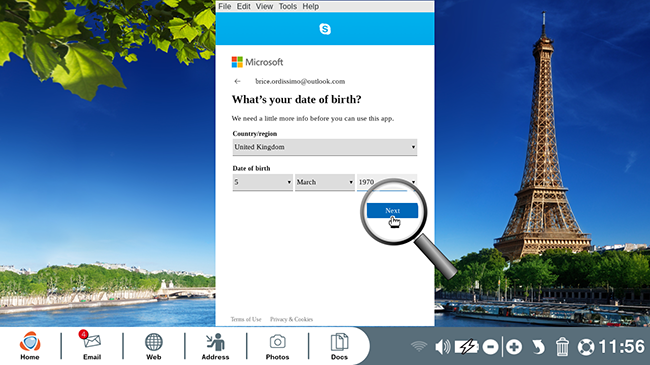Open Email with unread badge
Image resolution: width=650 pixels, height=365 pixels.
point(92,346)
